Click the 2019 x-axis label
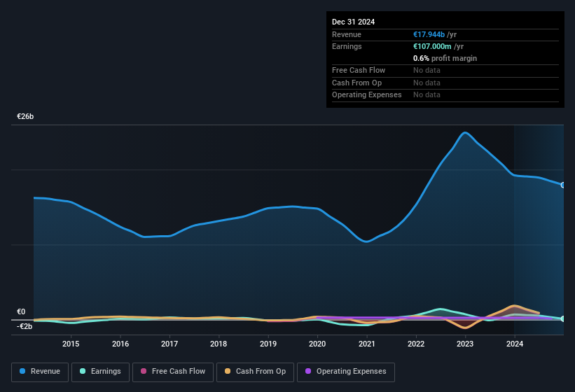Screen dimensions: 575x392 [x=268, y=344]
